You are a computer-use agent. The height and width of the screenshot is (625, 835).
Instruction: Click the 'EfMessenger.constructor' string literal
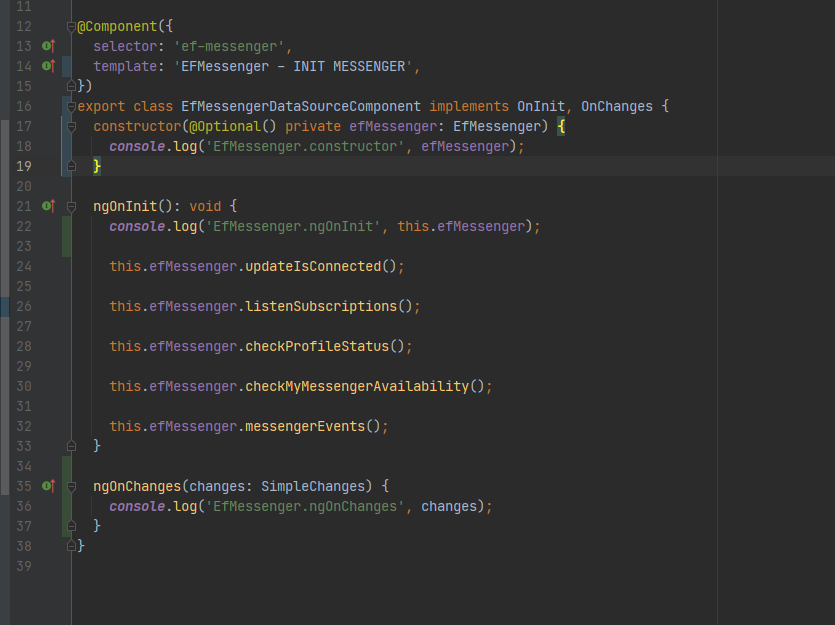point(305,146)
